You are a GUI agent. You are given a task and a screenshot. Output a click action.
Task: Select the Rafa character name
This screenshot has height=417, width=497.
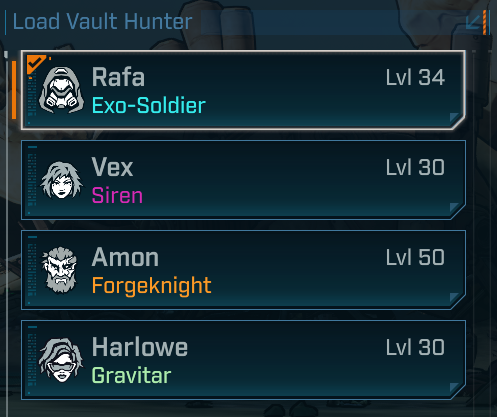tap(118, 77)
